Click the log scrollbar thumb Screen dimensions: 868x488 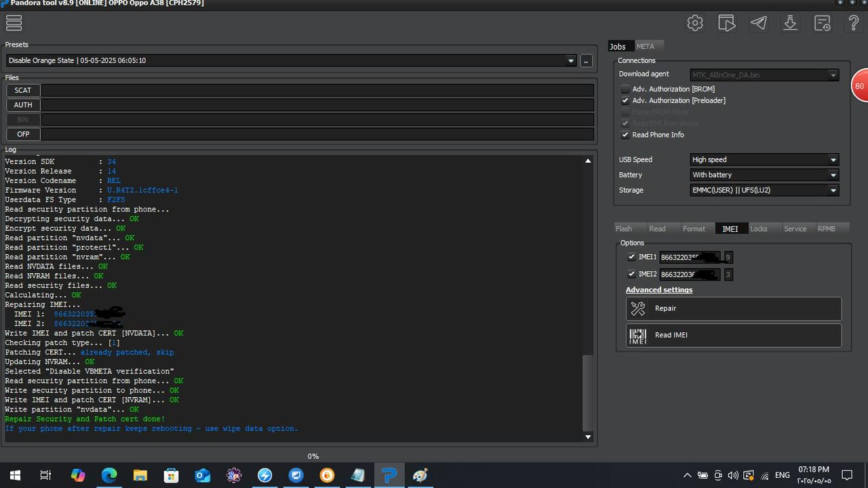click(x=588, y=393)
